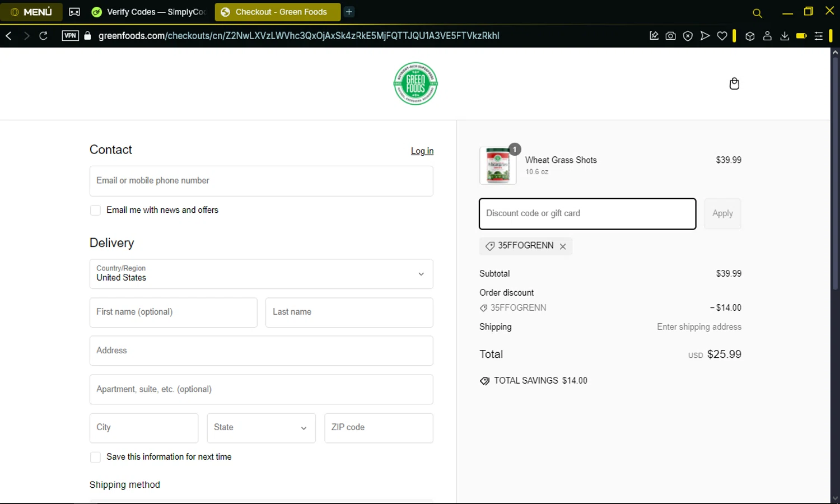The height and width of the screenshot is (504, 840).
Task: Bookmark the page with the heart icon
Action: (722, 36)
